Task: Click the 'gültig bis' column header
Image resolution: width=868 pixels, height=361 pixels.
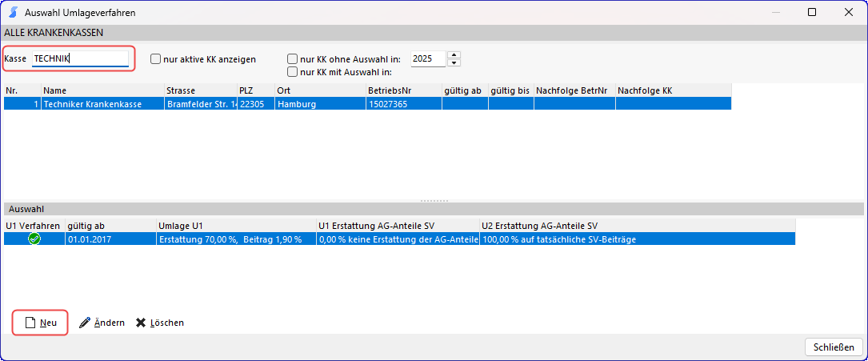Action: click(x=511, y=90)
